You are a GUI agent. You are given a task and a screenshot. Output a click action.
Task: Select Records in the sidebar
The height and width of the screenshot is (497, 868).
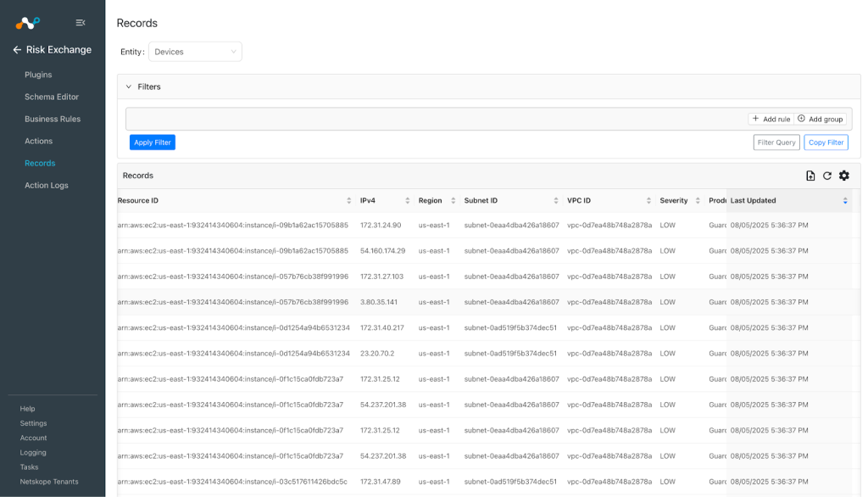[40, 164]
